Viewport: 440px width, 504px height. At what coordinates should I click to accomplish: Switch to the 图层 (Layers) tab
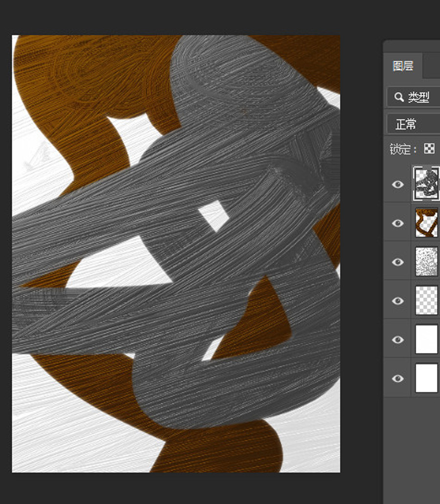tap(403, 66)
